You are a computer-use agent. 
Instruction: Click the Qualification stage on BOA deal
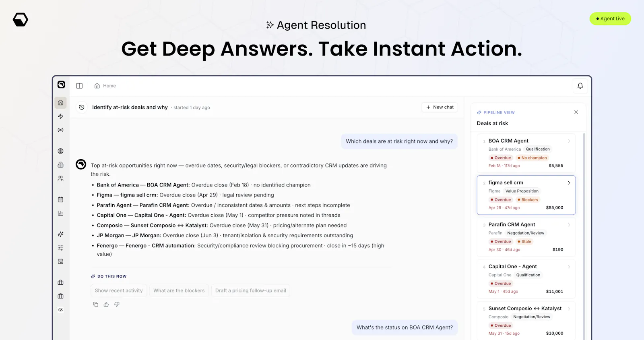point(538,149)
